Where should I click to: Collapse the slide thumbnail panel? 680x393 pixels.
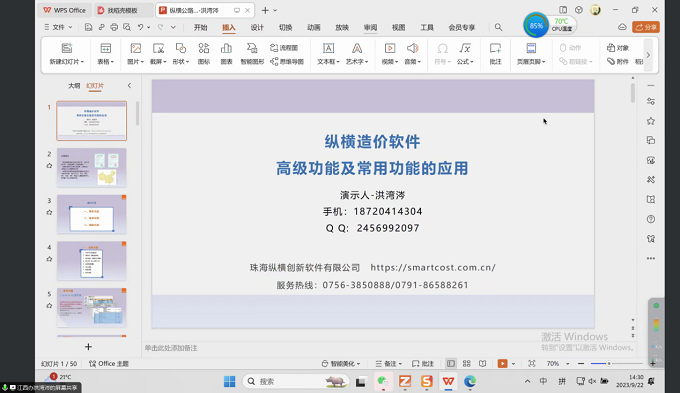click(x=129, y=85)
